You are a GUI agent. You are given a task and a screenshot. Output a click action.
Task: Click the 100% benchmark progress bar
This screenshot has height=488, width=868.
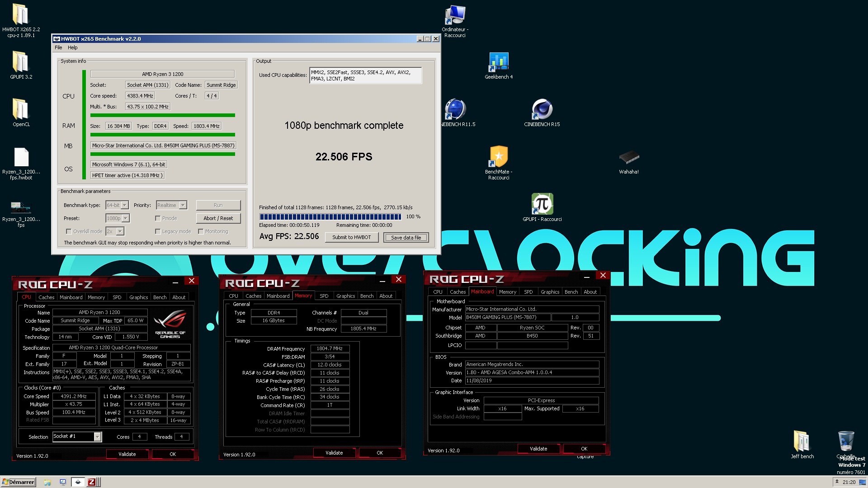pyautogui.click(x=330, y=217)
